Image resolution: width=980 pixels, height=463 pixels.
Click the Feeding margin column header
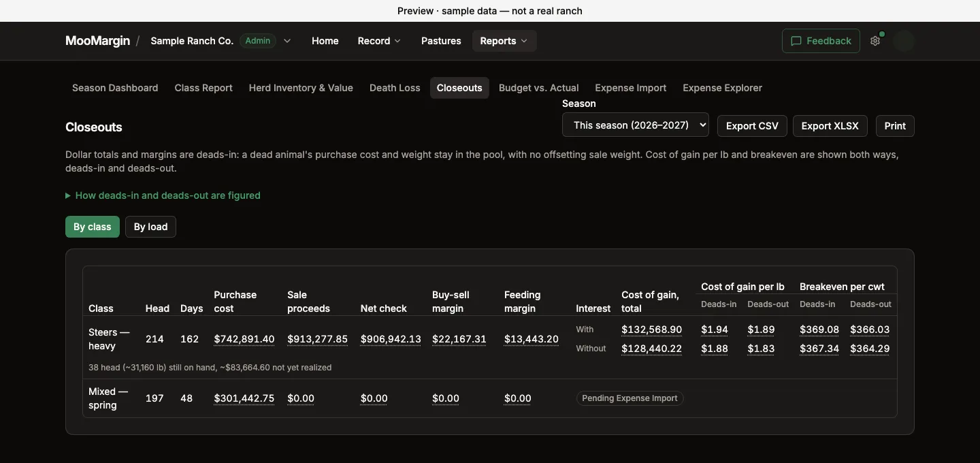[523, 302]
